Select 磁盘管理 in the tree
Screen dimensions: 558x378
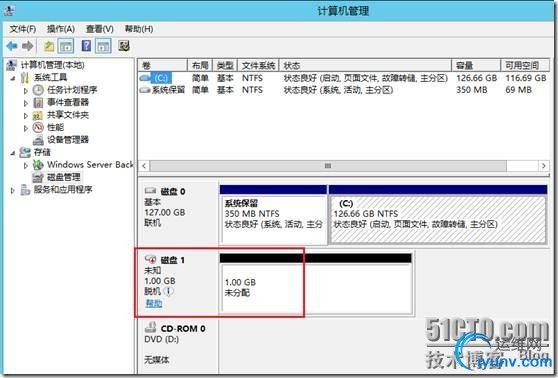[x=64, y=177]
